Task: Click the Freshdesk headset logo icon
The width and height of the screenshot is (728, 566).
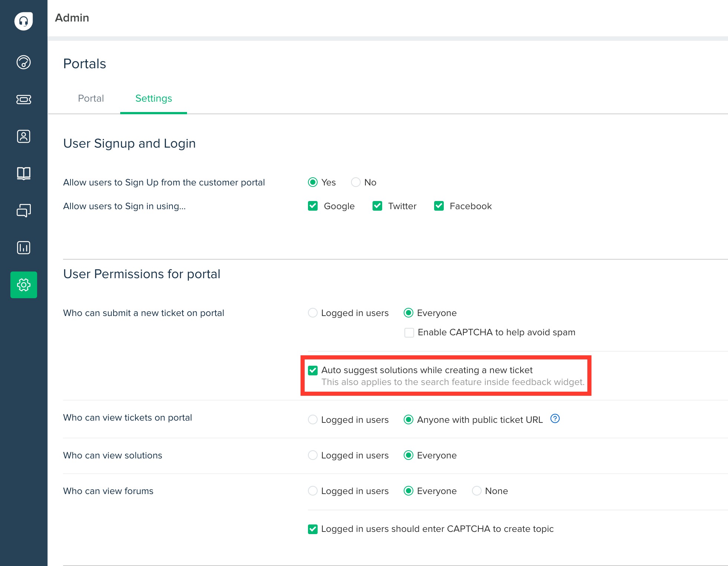Action: pos(23,21)
